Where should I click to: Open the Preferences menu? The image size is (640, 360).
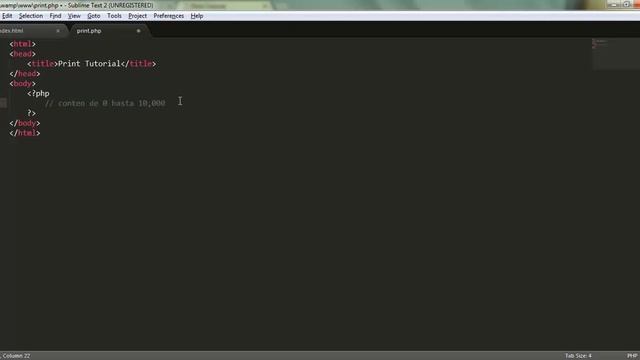click(x=169, y=16)
